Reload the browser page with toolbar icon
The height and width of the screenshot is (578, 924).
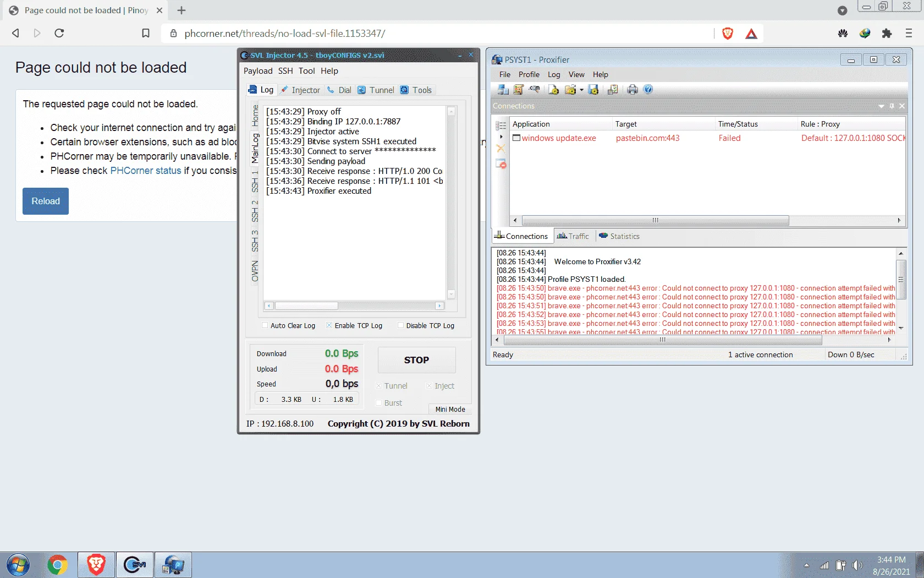point(59,34)
